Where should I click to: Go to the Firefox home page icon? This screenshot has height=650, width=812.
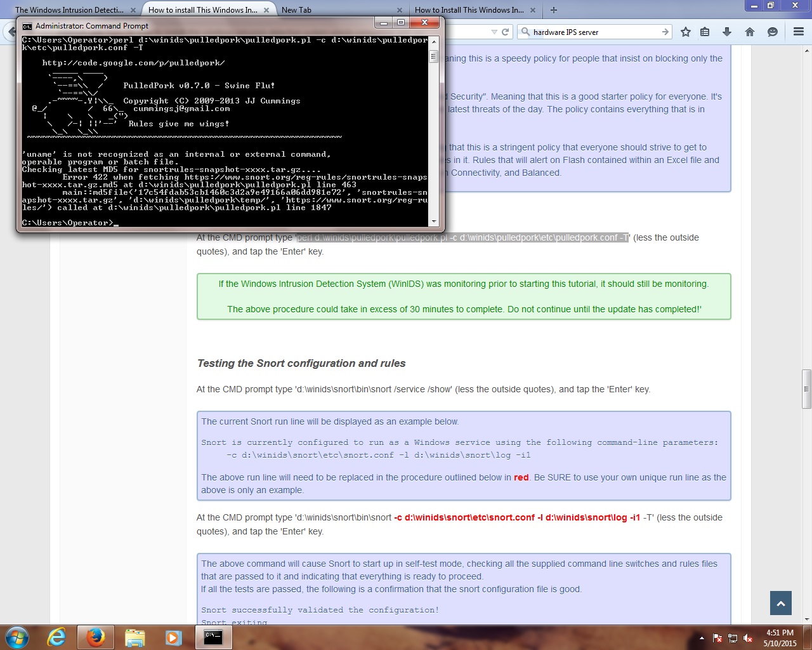coord(750,32)
